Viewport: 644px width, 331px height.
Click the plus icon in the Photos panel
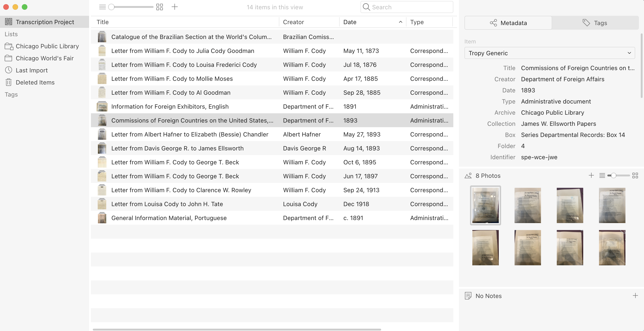coord(591,175)
